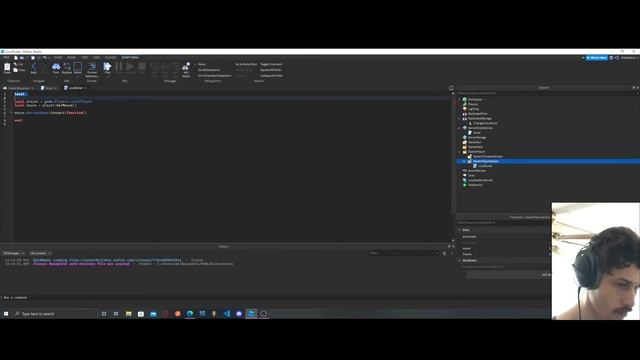
Task: Select On Unhandled Exceptions option
Action: point(214,76)
